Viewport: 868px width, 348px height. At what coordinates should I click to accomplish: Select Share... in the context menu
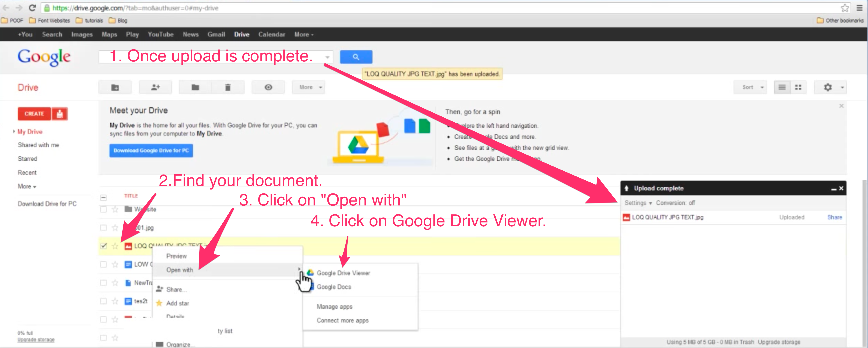[x=177, y=289]
